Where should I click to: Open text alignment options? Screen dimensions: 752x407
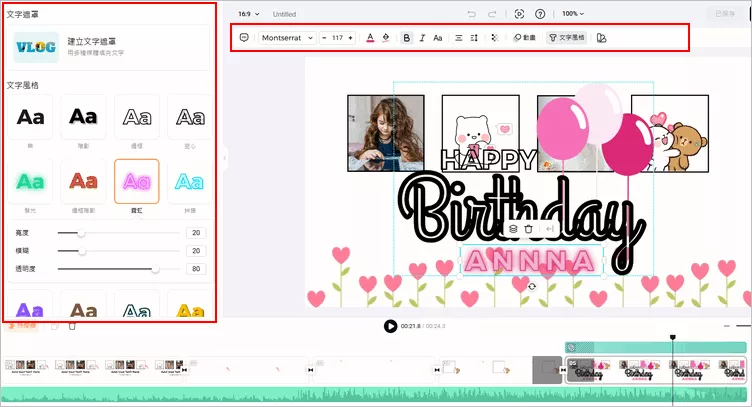click(x=459, y=38)
